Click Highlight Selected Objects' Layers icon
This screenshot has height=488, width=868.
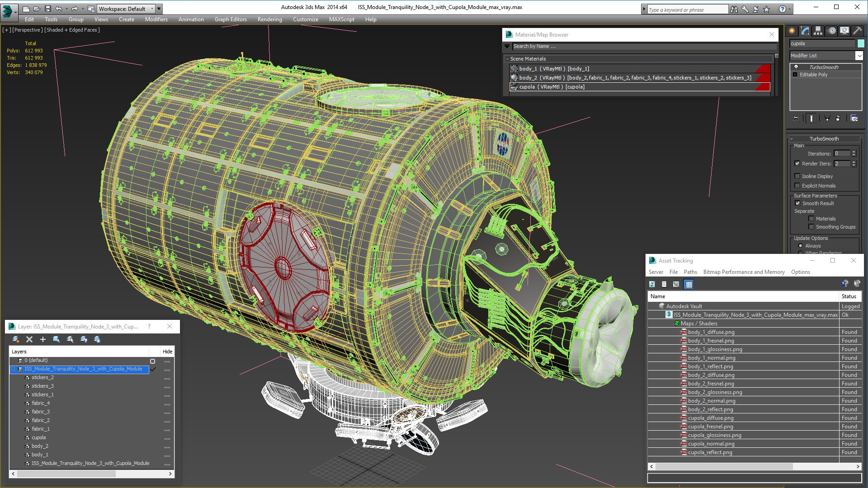(x=70, y=339)
